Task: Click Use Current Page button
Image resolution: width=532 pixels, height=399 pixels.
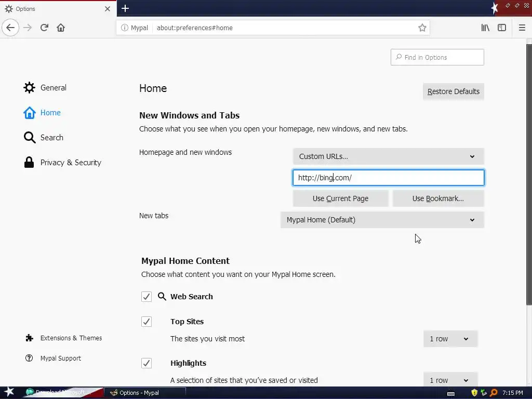Action: click(x=340, y=198)
